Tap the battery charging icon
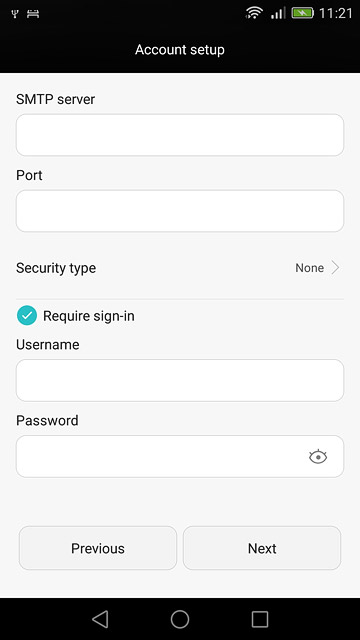Viewport: 360px width, 640px height. 302,13
